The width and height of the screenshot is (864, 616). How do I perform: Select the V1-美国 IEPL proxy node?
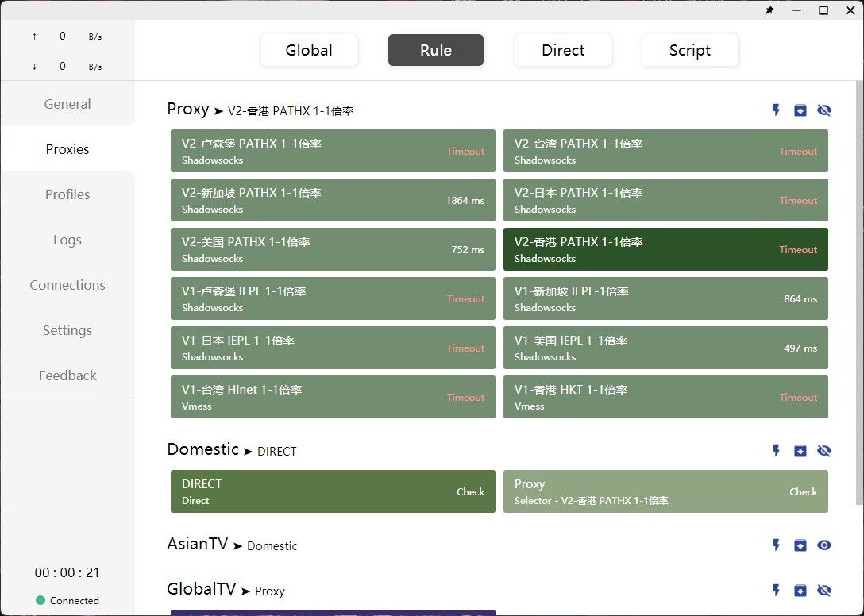(665, 348)
